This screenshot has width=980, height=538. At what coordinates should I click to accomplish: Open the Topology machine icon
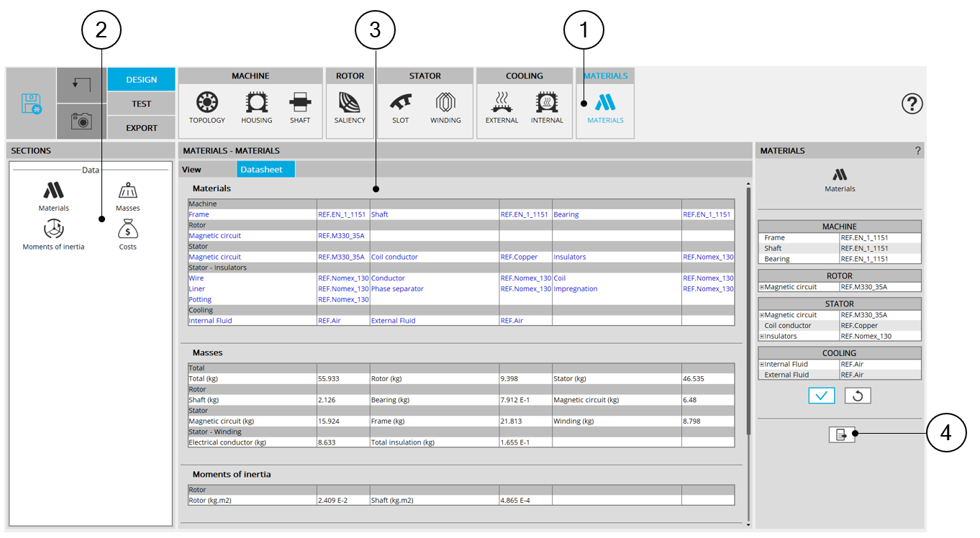tap(207, 103)
